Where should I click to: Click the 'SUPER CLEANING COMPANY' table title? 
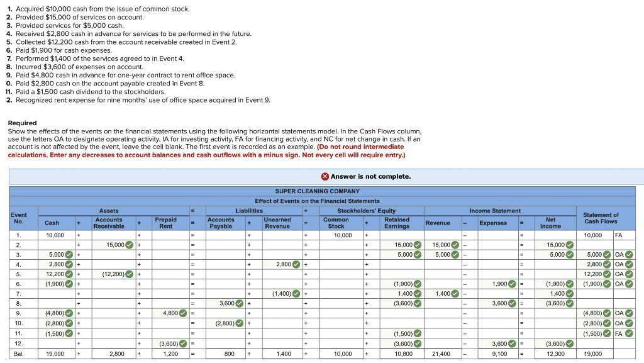tap(317, 191)
